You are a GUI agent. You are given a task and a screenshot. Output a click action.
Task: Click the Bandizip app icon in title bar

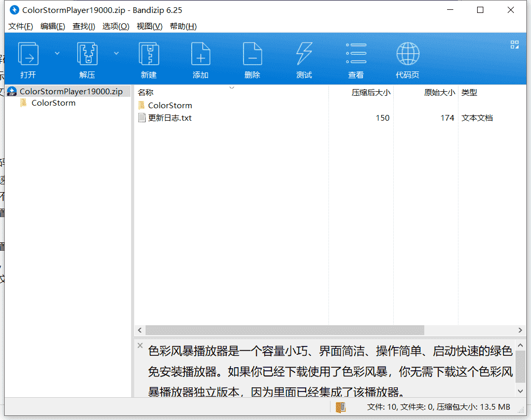tap(14, 10)
